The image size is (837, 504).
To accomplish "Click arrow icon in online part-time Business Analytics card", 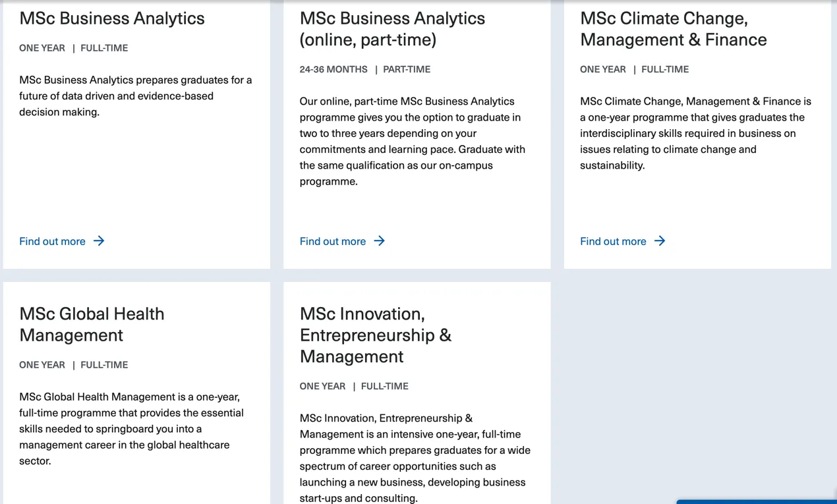I will point(380,241).
